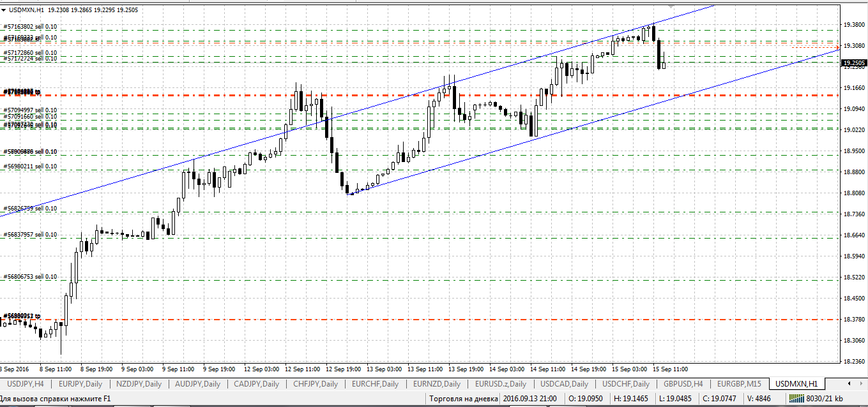This screenshot has height=407, width=868.
Task: Open the USDCAD,Daily chart tab
Action: coord(563,384)
